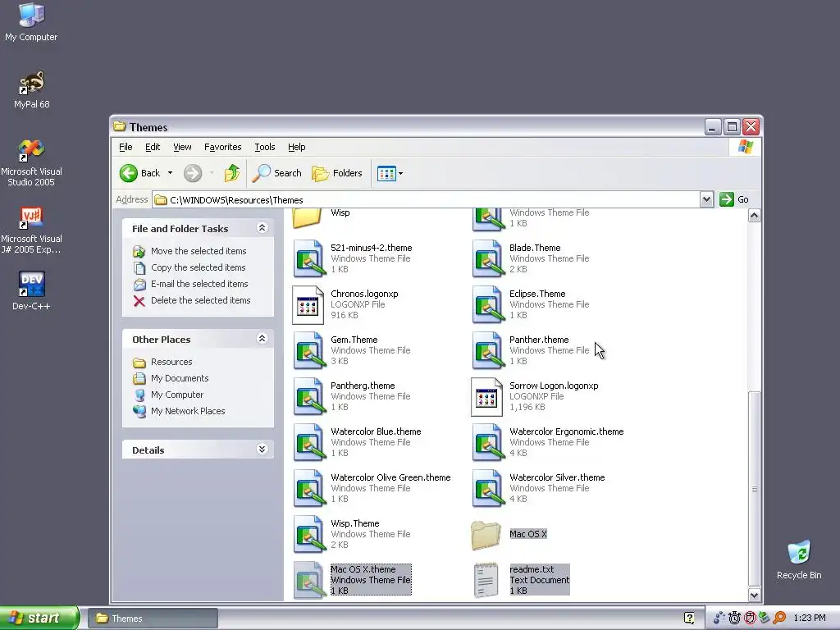Screen dimensions: 840x630
Task: Select the Eclipse.Theme file icon
Action: [x=487, y=305]
